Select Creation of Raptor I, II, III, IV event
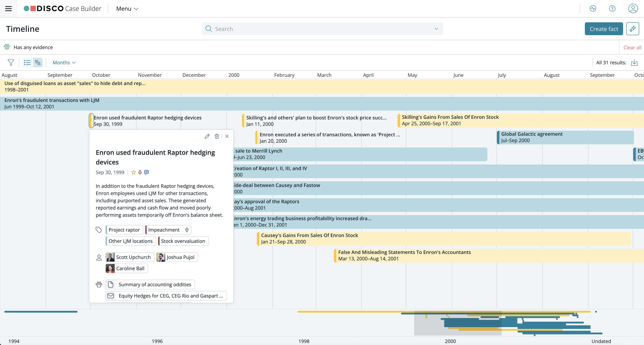 pyautogui.click(x=438, y=171)
